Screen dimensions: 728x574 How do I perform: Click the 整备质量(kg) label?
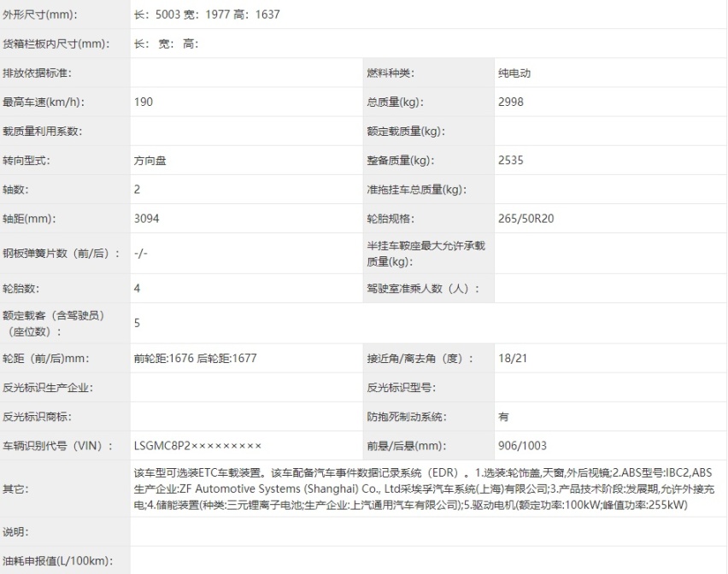point(401,161)
